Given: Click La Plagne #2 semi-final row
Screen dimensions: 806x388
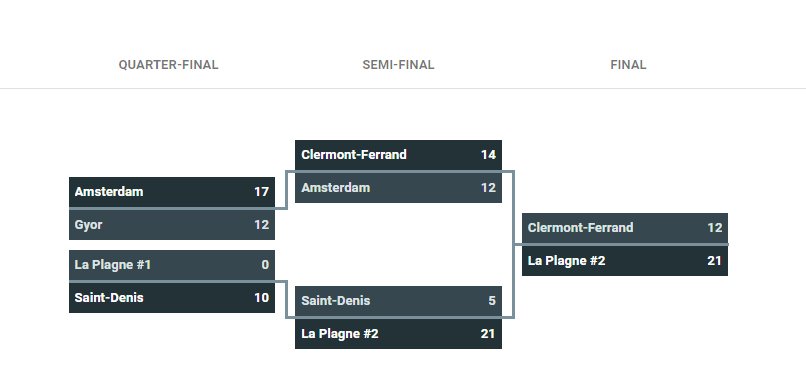Looking at the screenshot, I should coord(398,334).
